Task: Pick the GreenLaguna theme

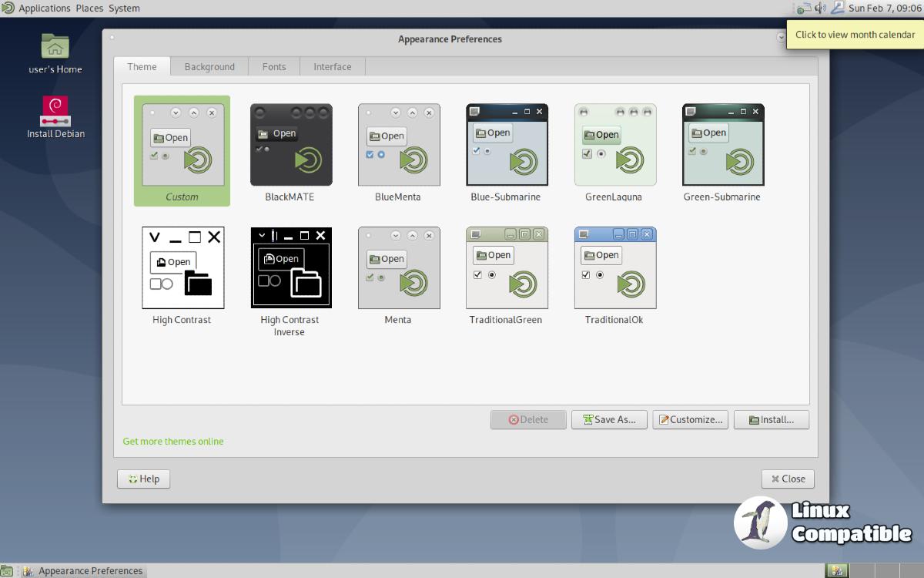Action: (x=614, y=146)
